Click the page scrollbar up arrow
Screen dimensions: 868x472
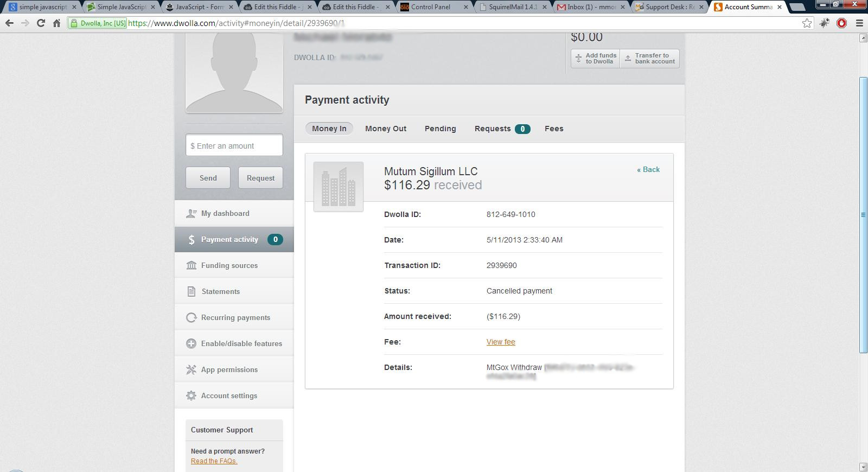(863, 38)
